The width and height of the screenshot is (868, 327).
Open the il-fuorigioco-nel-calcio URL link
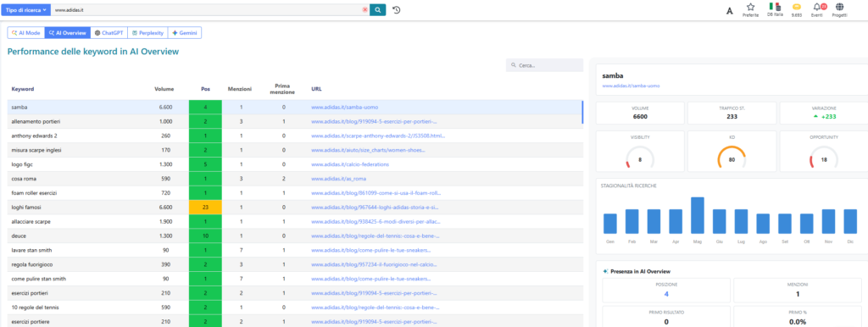tap(374, 264)
